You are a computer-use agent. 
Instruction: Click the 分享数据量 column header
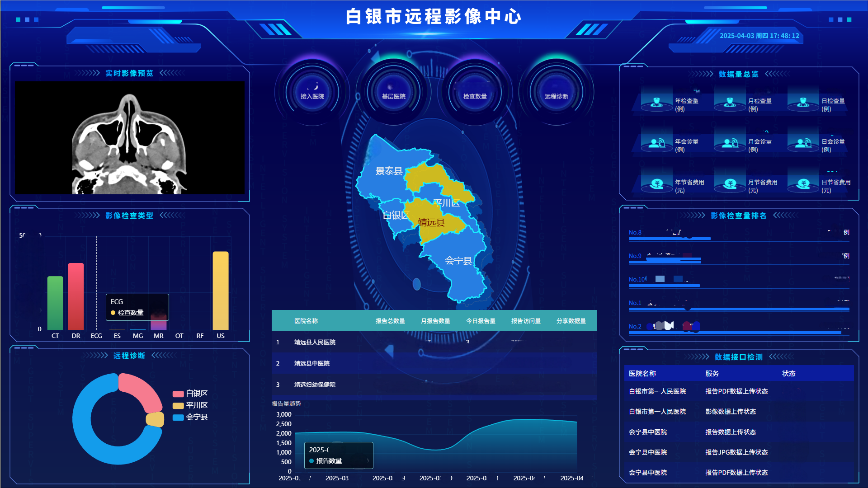coord(571,321)
